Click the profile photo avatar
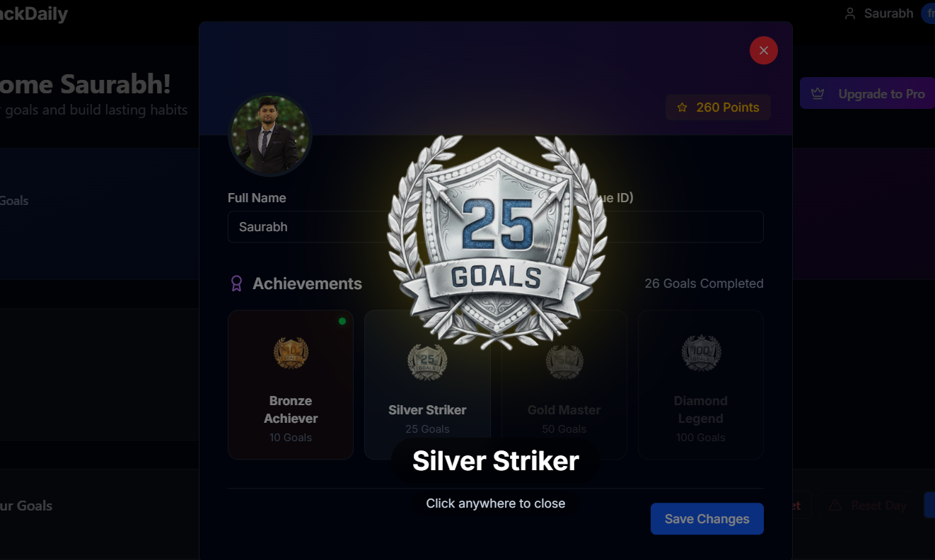 click(x=269, y=134)
